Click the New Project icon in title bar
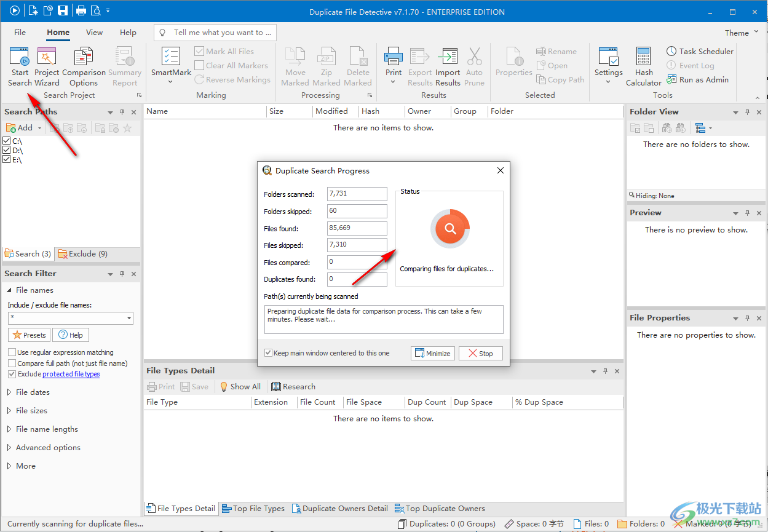Viewport: 768px width, 532px height. point(33,10)
